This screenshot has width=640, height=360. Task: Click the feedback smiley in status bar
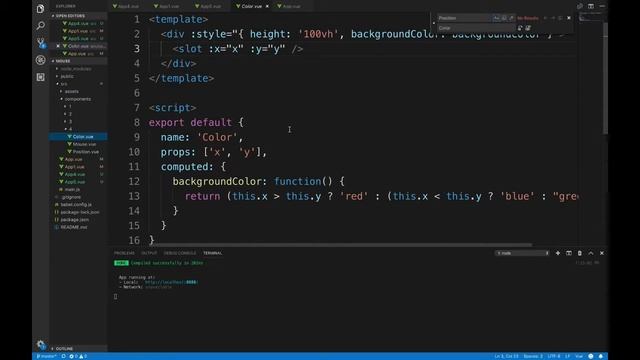[591, 356]
